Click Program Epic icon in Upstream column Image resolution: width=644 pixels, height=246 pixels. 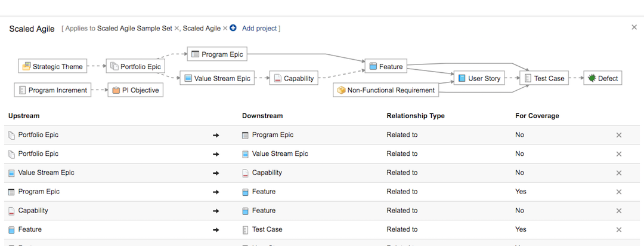(11, 192)
